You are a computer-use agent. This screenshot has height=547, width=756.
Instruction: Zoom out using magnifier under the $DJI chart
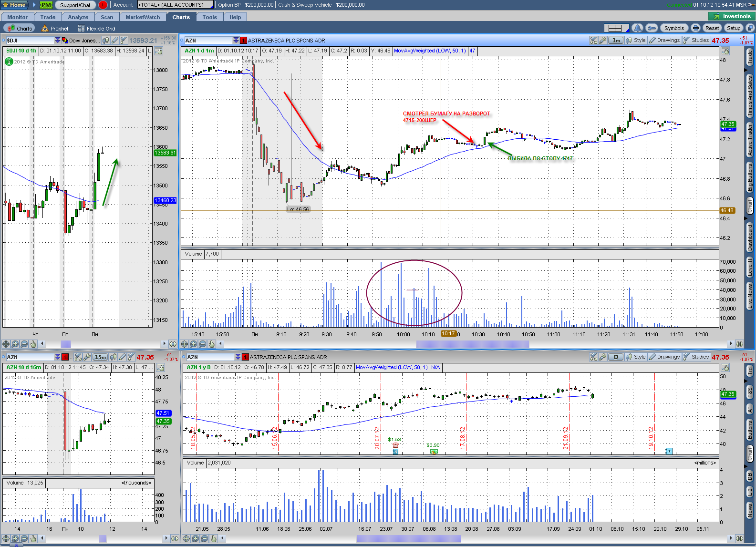(24, 344)
